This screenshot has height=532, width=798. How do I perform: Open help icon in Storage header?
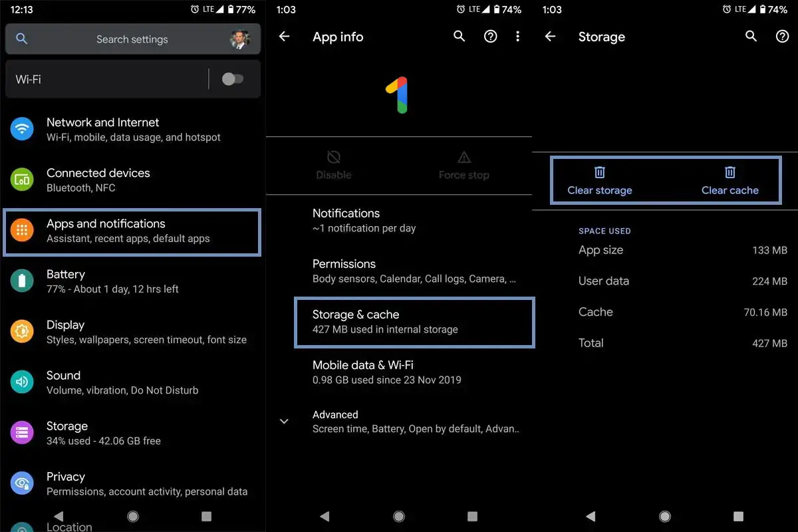point(782,37)
